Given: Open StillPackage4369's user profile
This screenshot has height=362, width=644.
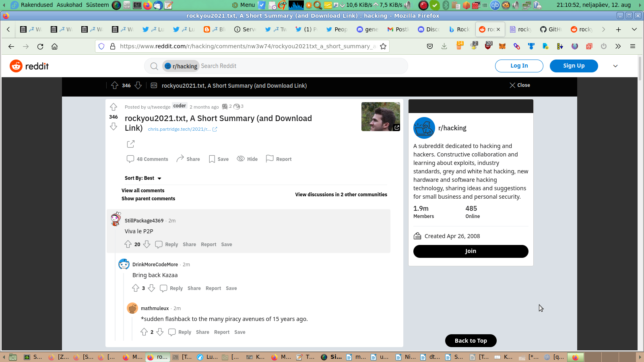Looking at the screenshot, I should (144, 221).
